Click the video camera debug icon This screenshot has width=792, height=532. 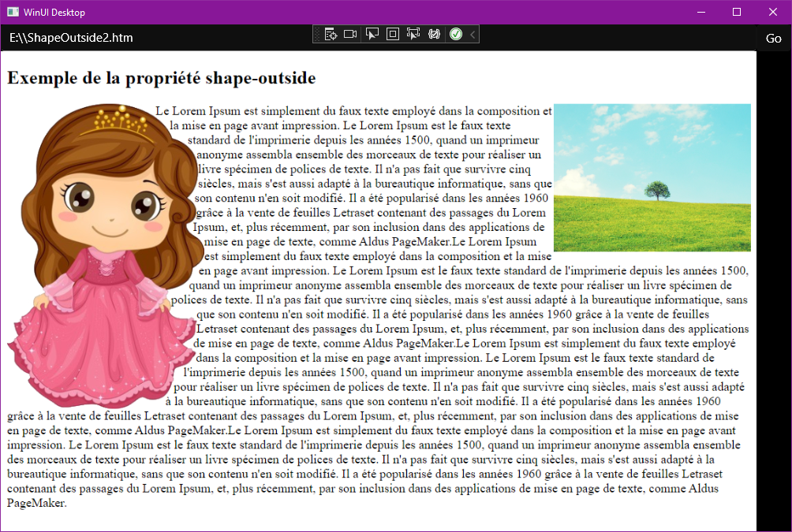350,35
